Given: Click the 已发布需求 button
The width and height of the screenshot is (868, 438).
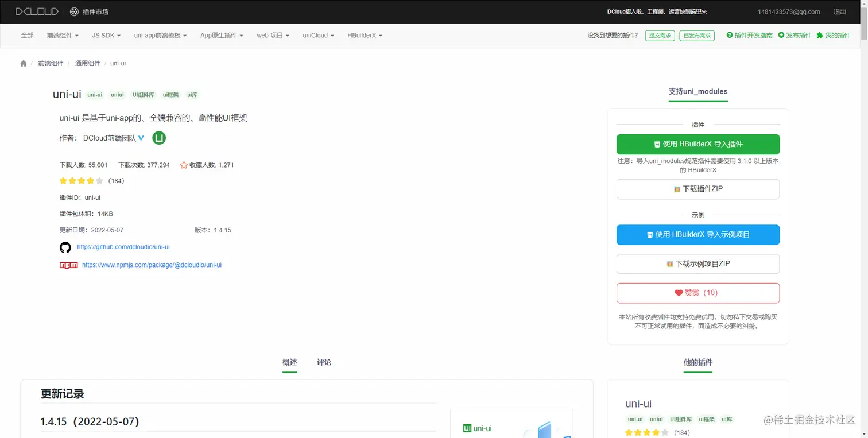Looking at the screenshot, I should tap(697, 36).
